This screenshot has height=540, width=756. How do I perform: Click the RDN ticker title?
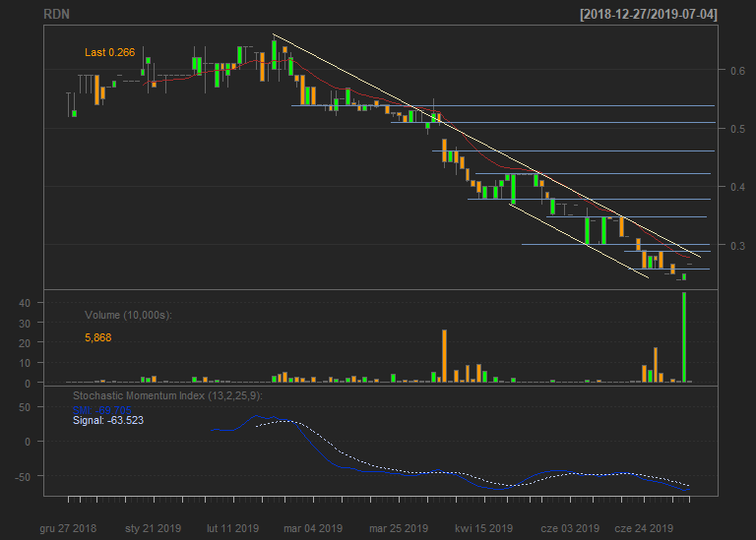point(56,15)
